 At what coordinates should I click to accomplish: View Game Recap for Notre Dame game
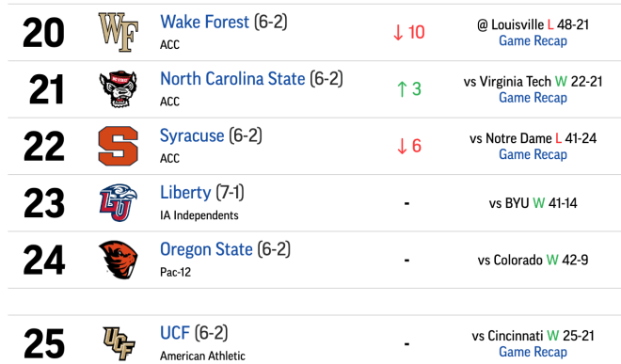click(x=533, y=154)
